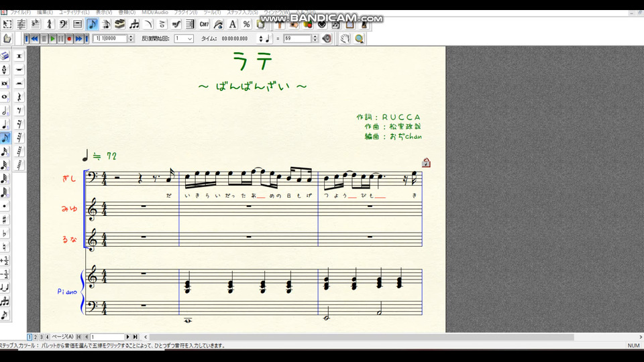Go to next page arrow
The height and width of the screenshot is (362, 644).
click(127, 337)
